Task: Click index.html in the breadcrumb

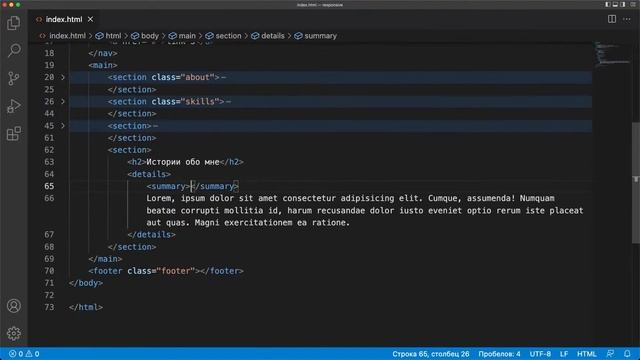Action: [67, 36]
